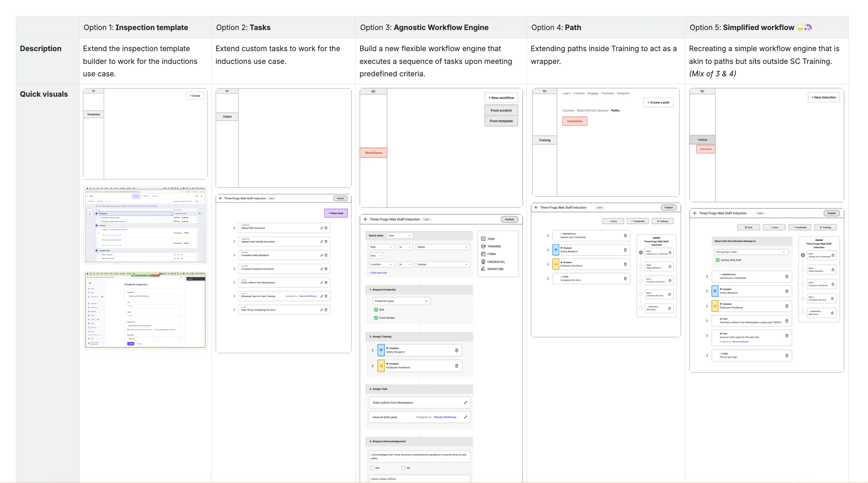Delete Fill out and sign form in Option 5
Screen dimensions: 868x483
click(787, 356)
